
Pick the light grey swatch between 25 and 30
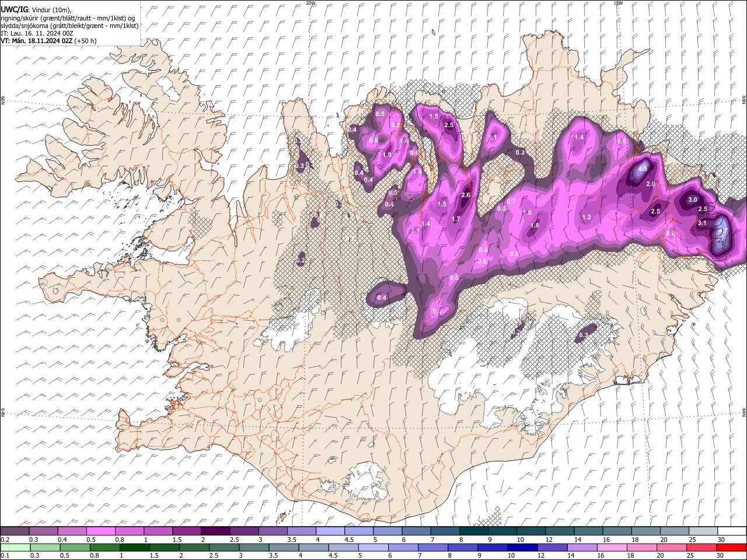point(703,531)
